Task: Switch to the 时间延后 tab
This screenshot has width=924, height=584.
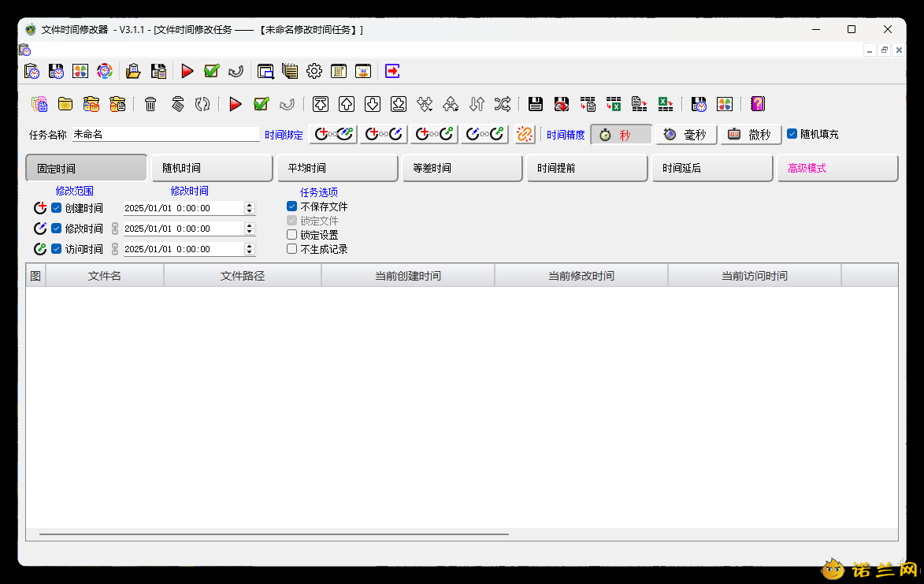Action: pos(712,168)
